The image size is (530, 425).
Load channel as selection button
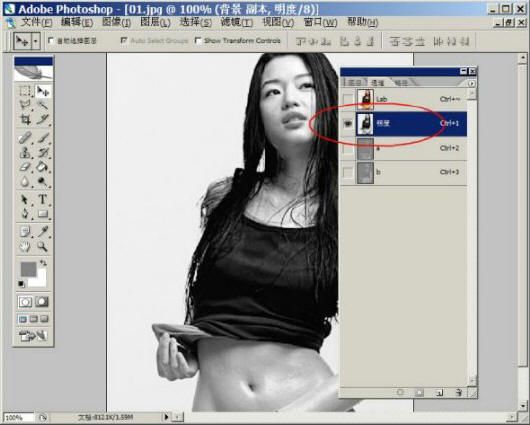[400, 392]
